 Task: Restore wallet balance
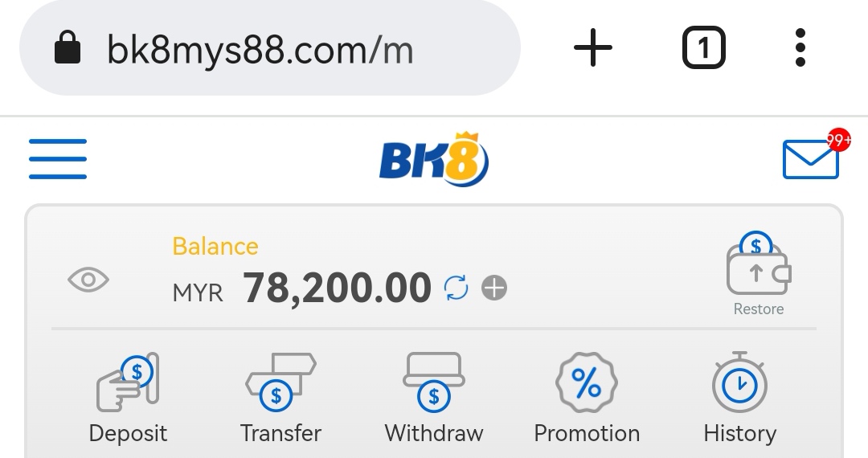(759, 264)
